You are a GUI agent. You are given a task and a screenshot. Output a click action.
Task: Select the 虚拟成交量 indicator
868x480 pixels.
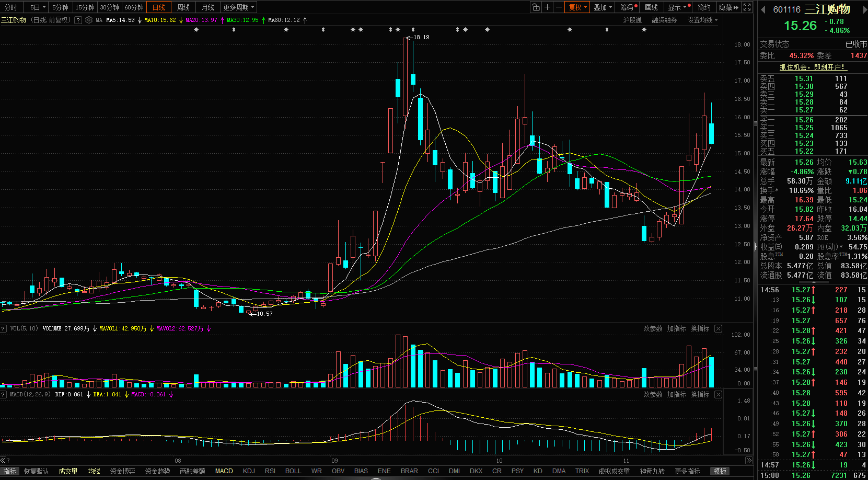[x=614, y=471]
